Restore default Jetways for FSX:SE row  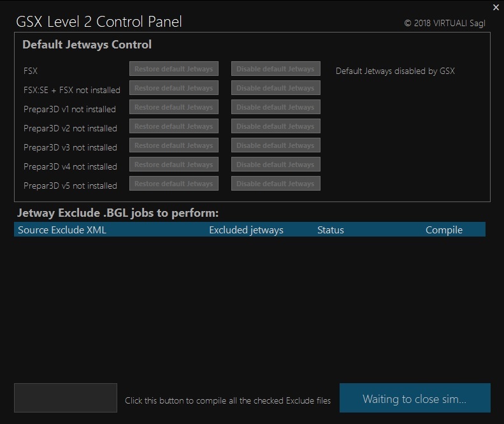pos(174,88)
